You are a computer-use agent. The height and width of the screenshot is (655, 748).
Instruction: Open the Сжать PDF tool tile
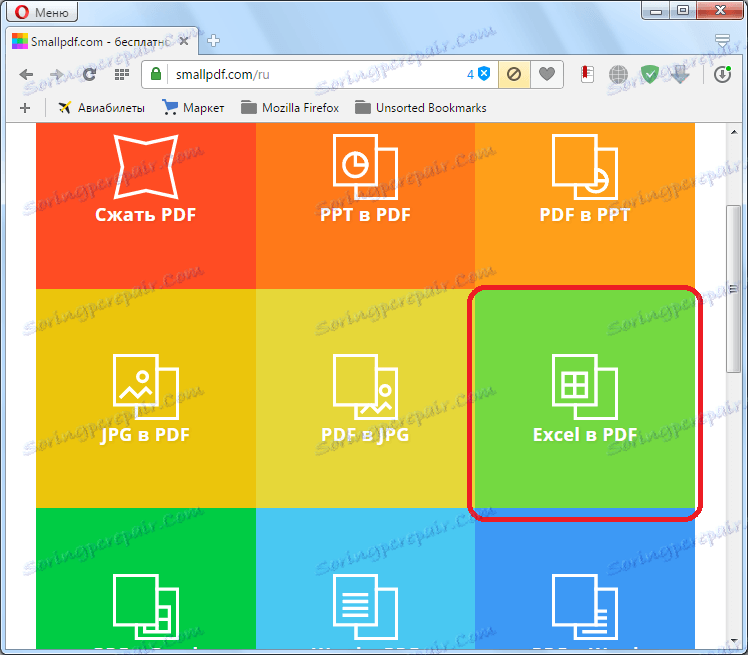(x=146, y=206)
